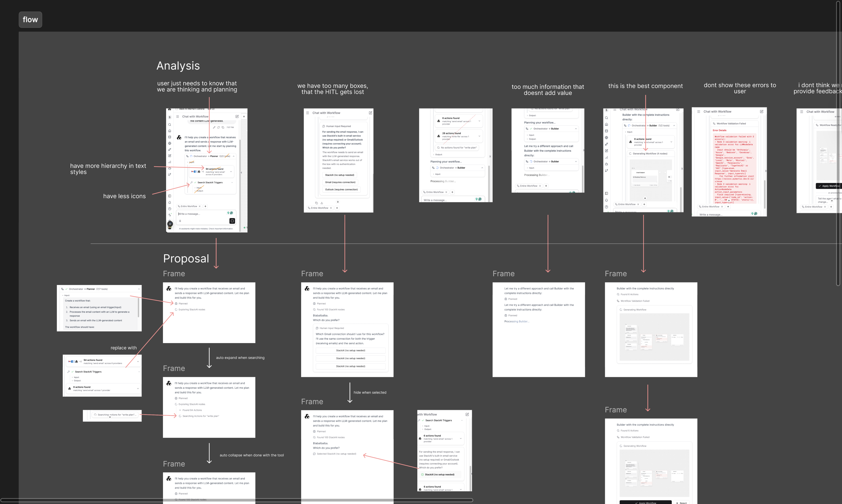Click the compose icon in the validation error mockup header

point(762,111)
